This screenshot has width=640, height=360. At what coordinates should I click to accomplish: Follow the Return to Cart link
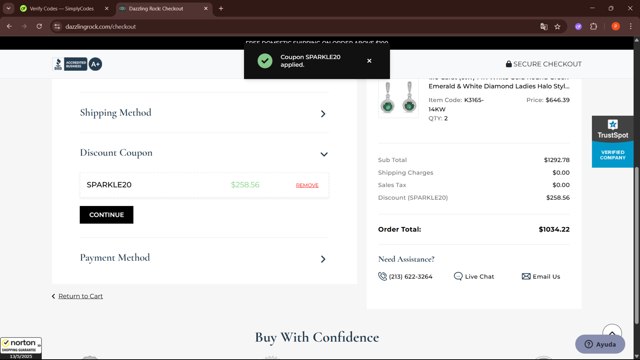(x=80, y=296)
